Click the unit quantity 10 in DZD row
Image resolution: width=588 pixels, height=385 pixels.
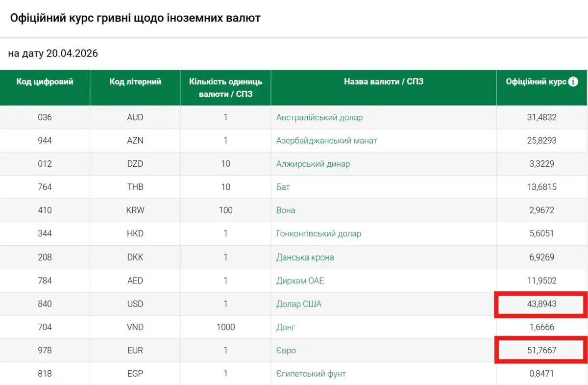226,164
